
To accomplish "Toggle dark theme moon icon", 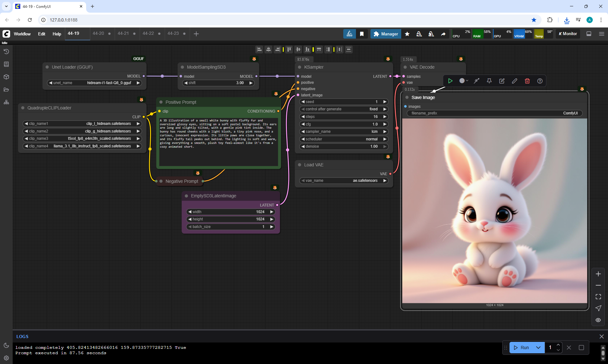I will [x=6, y=345].
